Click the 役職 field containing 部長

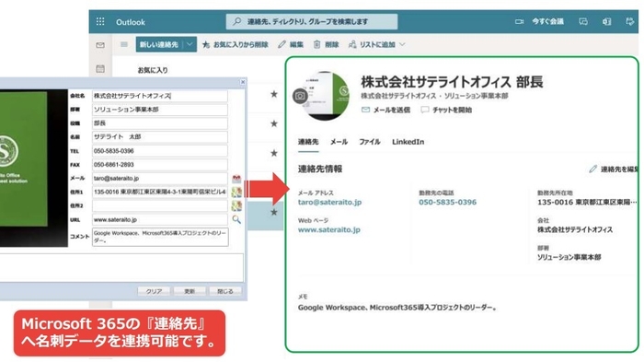pyautogui.click(x=160, y=123)
